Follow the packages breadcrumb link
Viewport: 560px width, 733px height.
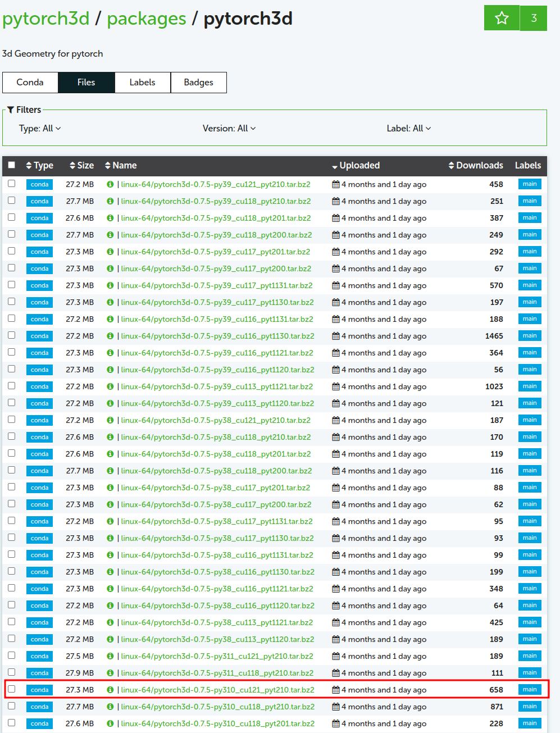coord(147,18)
